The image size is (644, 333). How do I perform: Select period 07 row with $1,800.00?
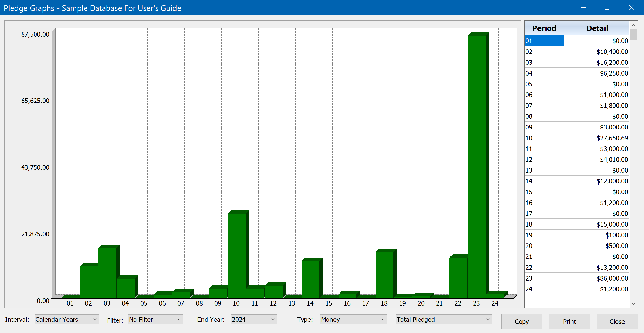[577, 105]
